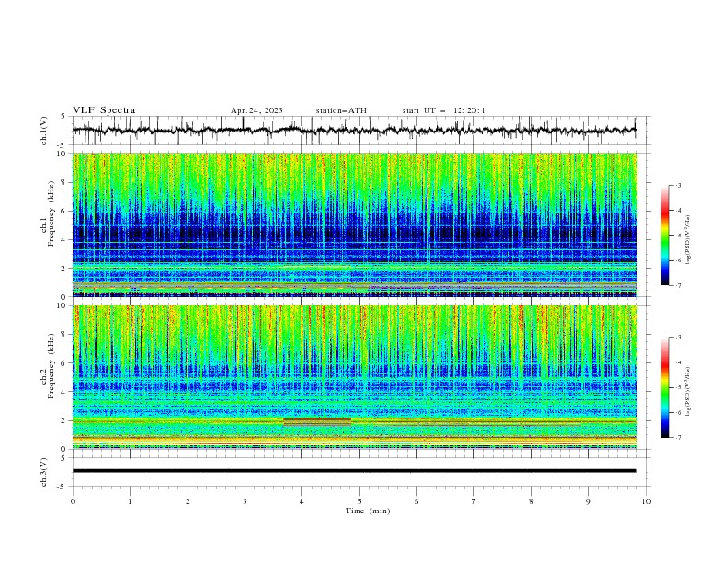The height and width of the screenshot is (563, 728).
Task: Click the ch.3 flat black voltage trace
Action: (x=354, y=471)
